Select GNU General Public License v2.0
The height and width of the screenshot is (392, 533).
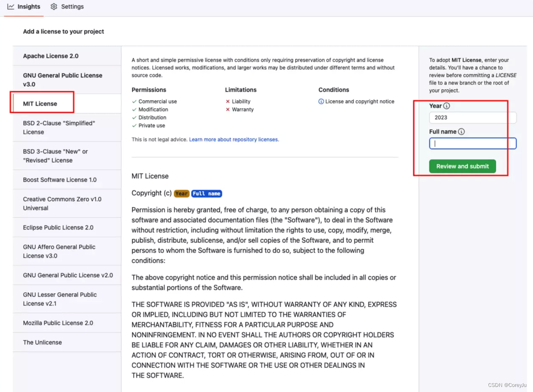coord(67,275)
